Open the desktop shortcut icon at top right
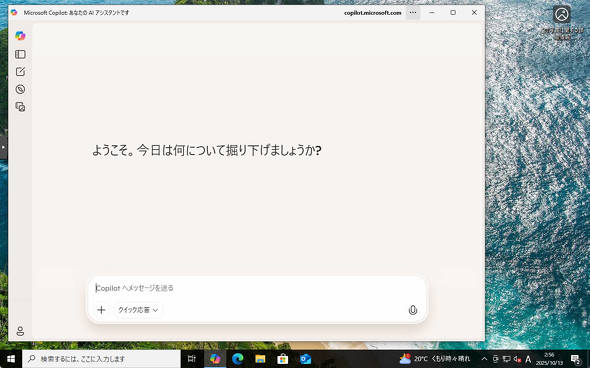 (x=562, y=22)
